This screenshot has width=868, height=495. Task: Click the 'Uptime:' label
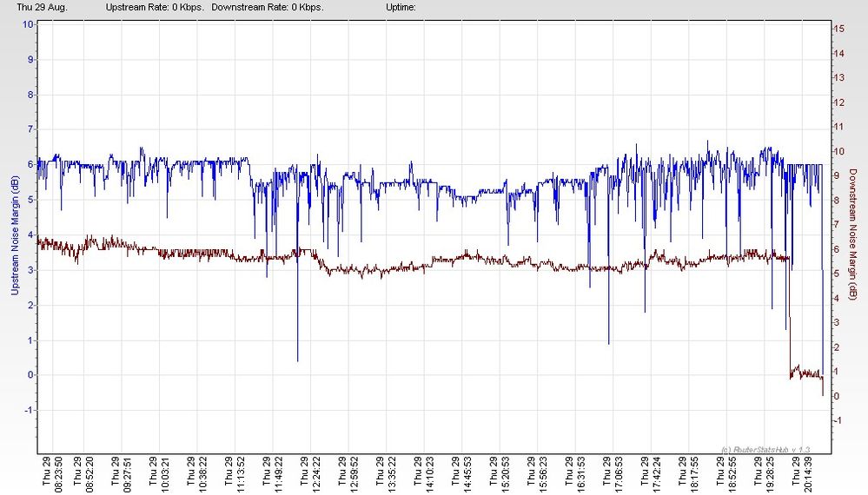pos(401,7)
